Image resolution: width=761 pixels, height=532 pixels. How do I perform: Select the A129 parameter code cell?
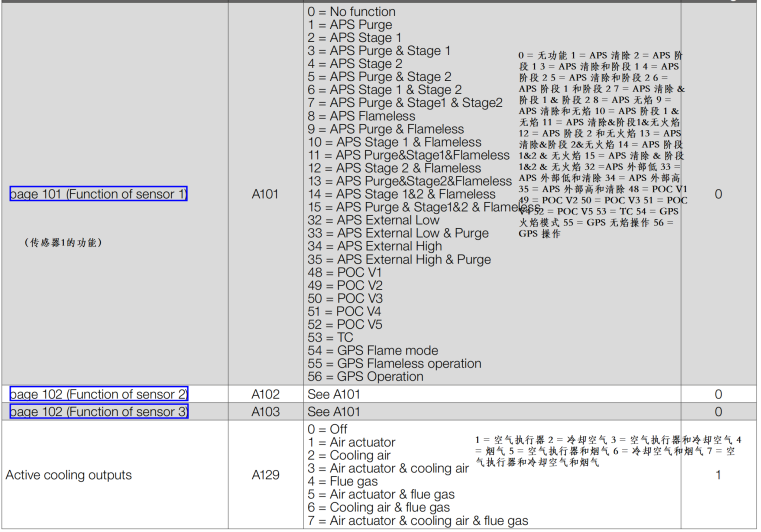point(266,475)
